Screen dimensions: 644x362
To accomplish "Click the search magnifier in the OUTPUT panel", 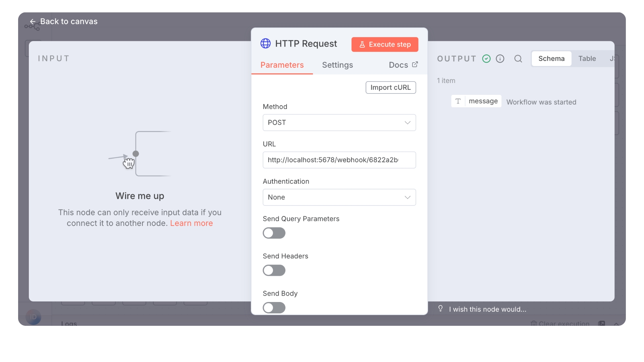I will [518, 59].
